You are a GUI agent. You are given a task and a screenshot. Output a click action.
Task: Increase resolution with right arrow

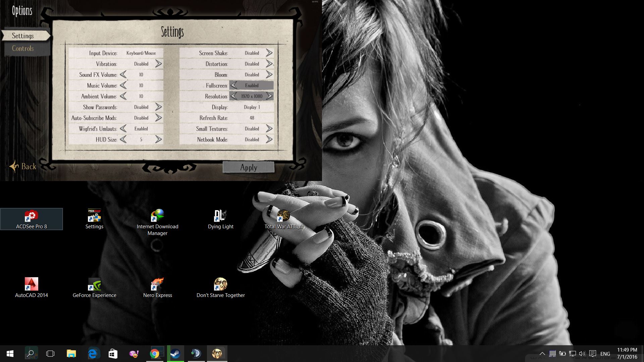(x=269, y=96)
